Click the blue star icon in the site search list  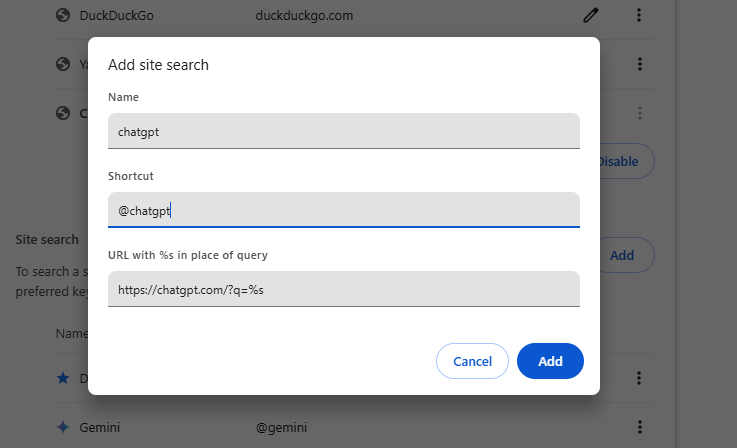63,378
